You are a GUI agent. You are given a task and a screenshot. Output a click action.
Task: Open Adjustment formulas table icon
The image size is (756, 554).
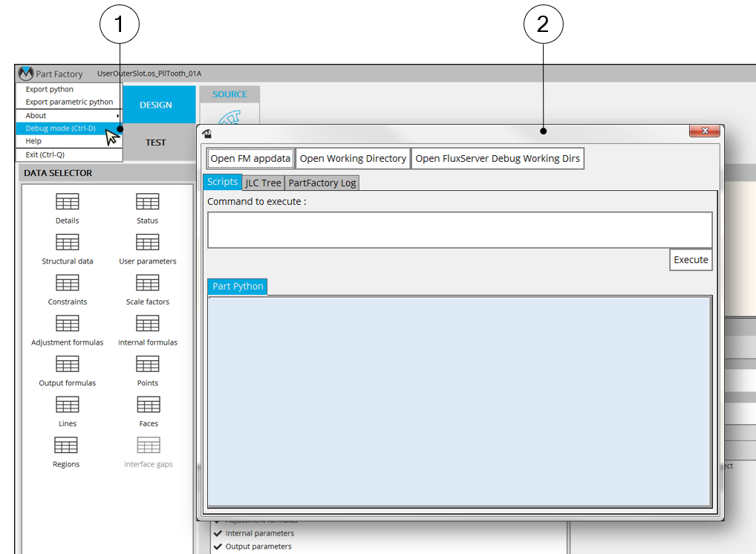coord(67,324)
